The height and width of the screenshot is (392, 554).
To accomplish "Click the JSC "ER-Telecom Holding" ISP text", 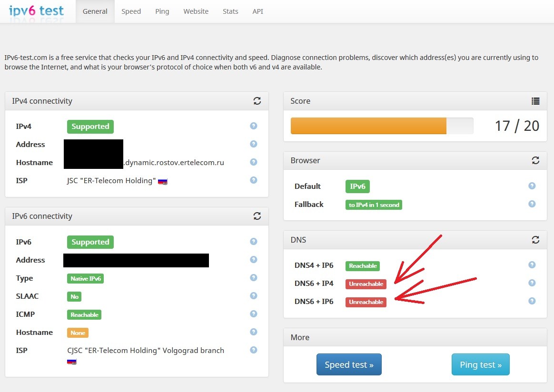I will pyautogui.click(x=111, y=180).
